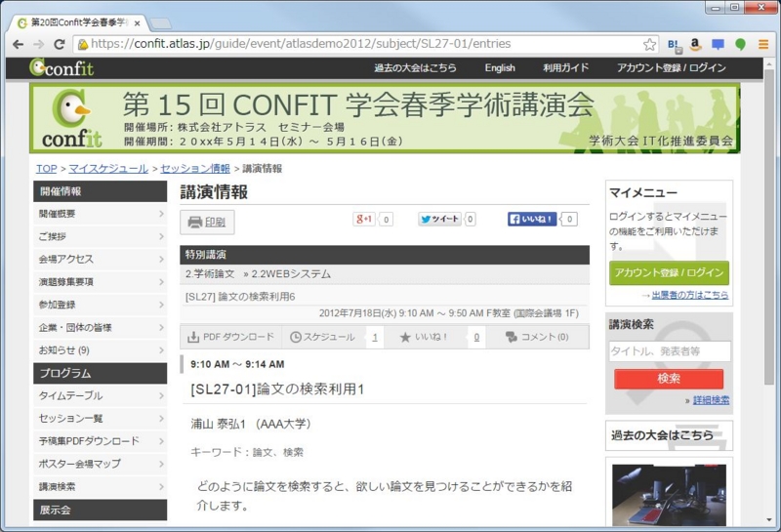Click the 9:10 AM ~ 9:14 AM time text
This screenshot has width=781, height=532.
point(237,365)
